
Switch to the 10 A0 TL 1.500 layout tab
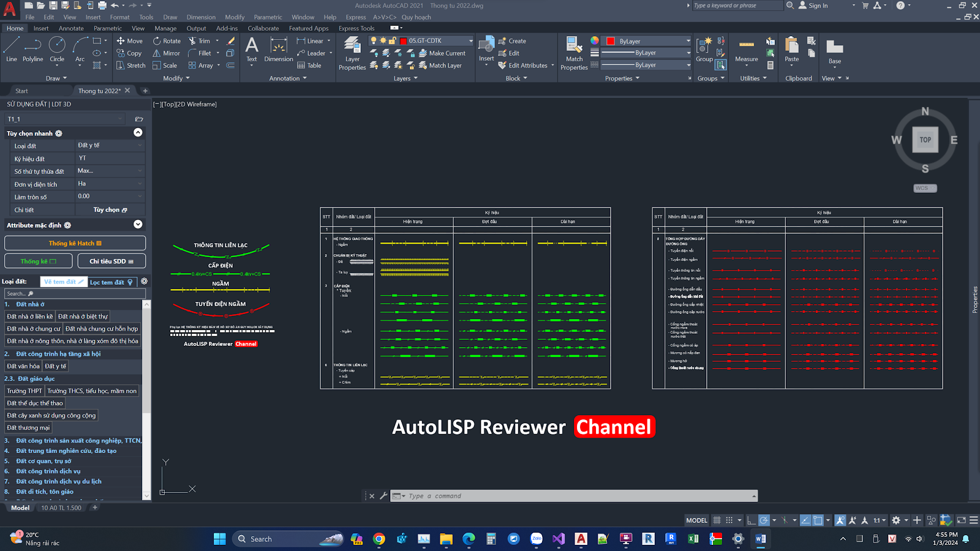(61, 508)
